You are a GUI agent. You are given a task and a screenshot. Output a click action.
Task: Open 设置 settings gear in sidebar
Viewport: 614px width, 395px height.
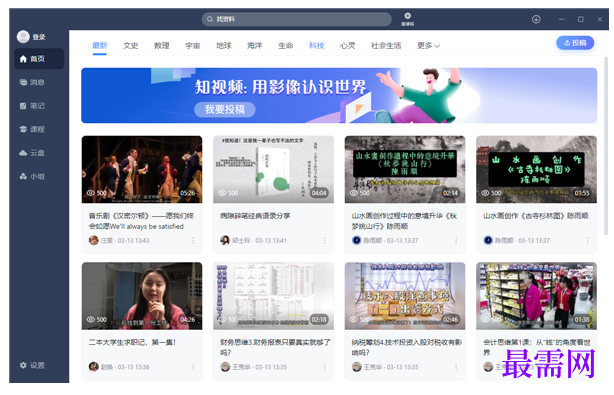32,365
